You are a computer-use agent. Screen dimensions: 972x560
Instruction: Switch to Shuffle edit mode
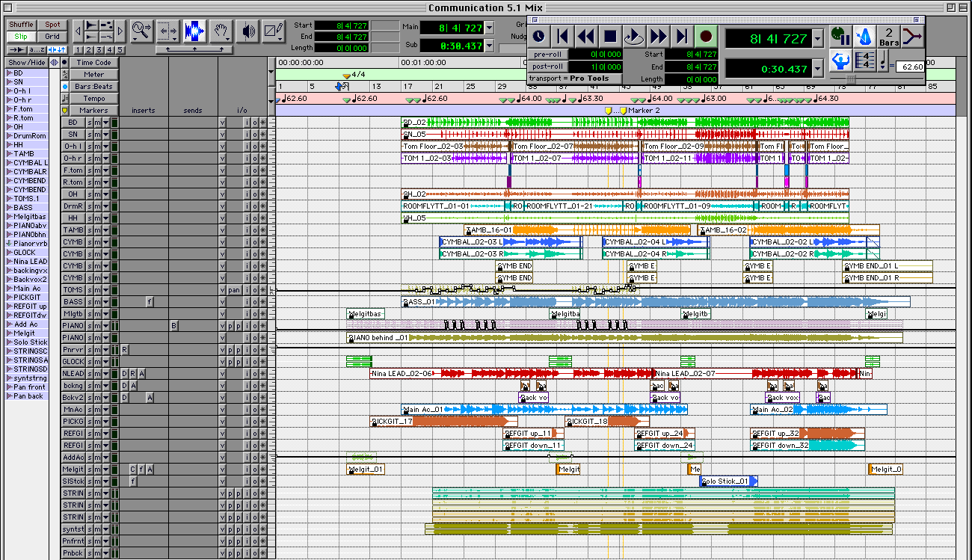point(20,24)
